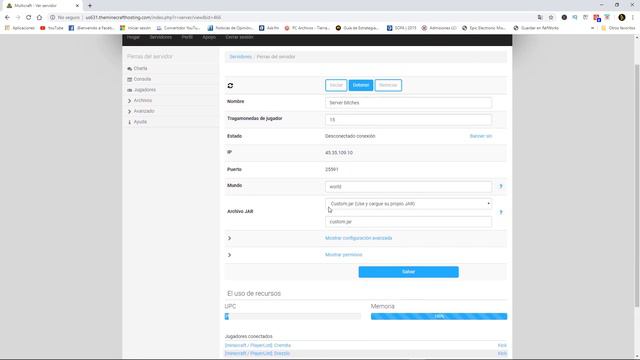Kick player Chemita
The height and width of the screenshot is (360, 640).
(x=502, y=345)
